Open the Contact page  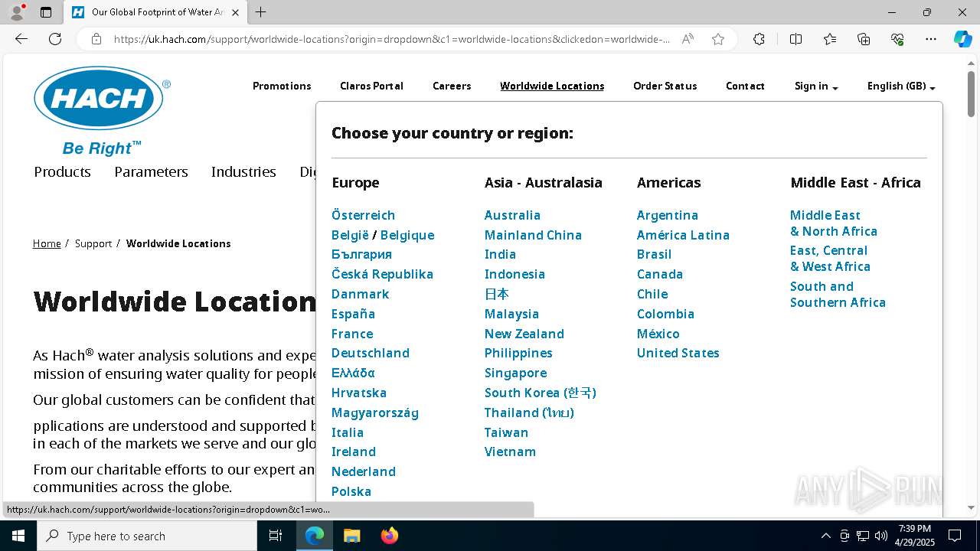pos(745,86)
